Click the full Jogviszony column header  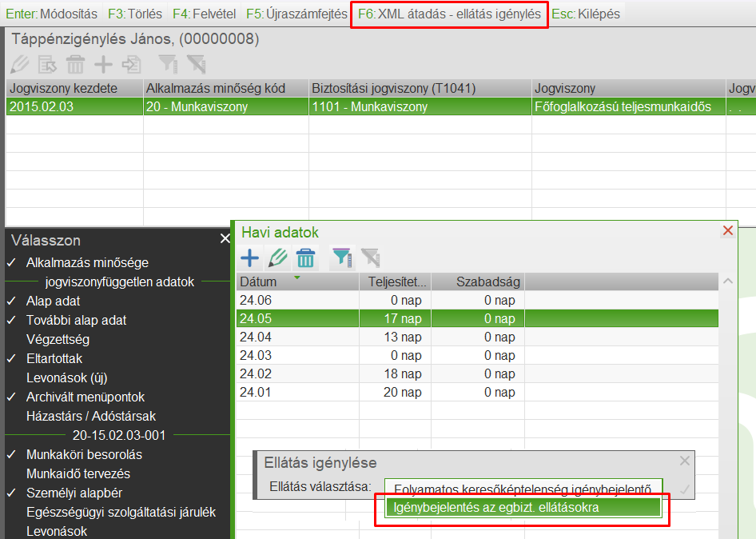tap(629, 88)
